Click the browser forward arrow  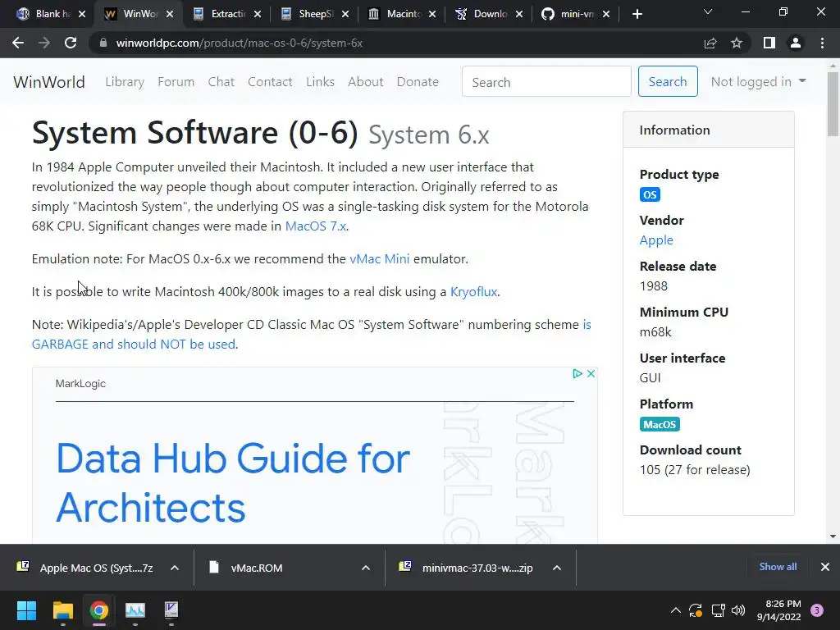[44, 43]
